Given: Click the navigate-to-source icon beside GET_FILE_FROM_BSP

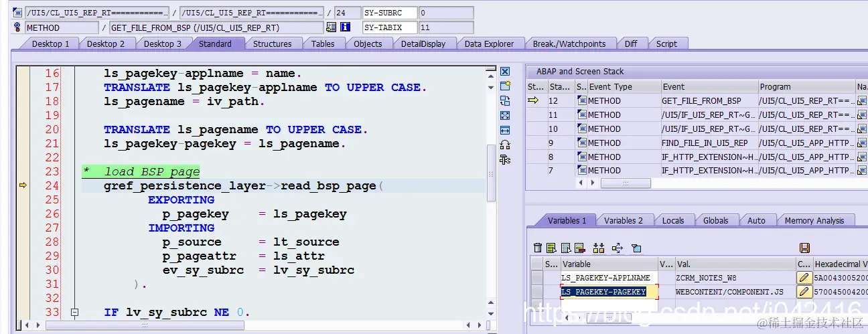Looking at the screenshot, I should click(x=331, y=27).
